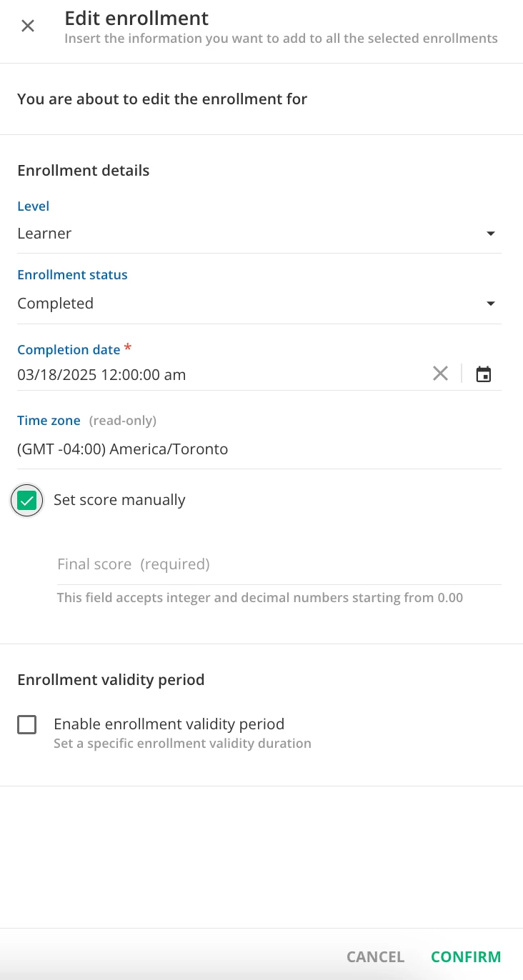Click into the completion date text field
The width and height of the screenshot is (523, 980).
click(x=214, y=374)
